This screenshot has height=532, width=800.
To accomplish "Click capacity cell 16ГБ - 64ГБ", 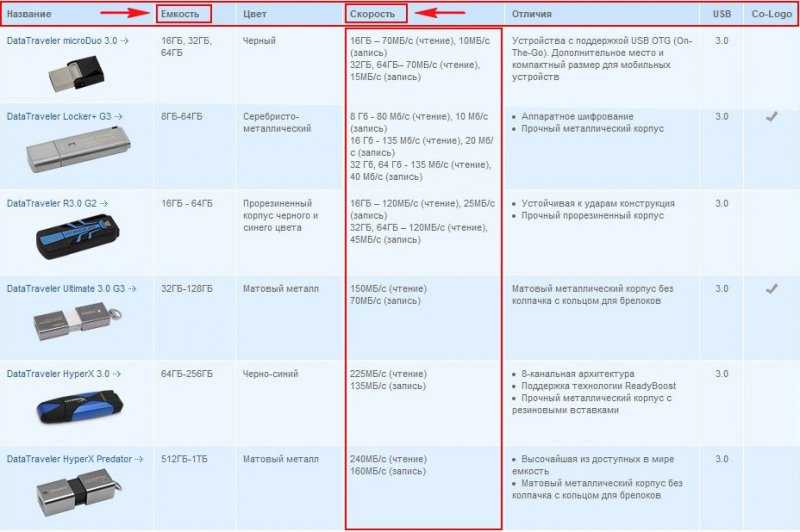I will (187, 204).
